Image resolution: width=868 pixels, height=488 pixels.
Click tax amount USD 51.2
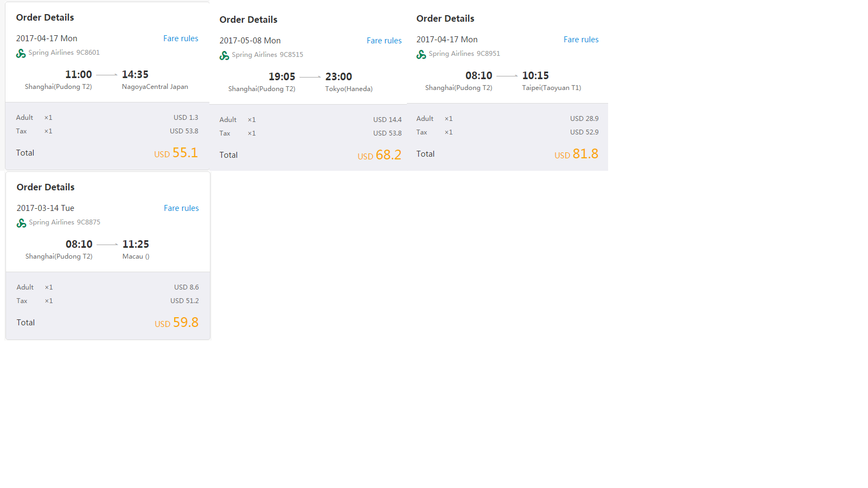[x=184, y=301]
